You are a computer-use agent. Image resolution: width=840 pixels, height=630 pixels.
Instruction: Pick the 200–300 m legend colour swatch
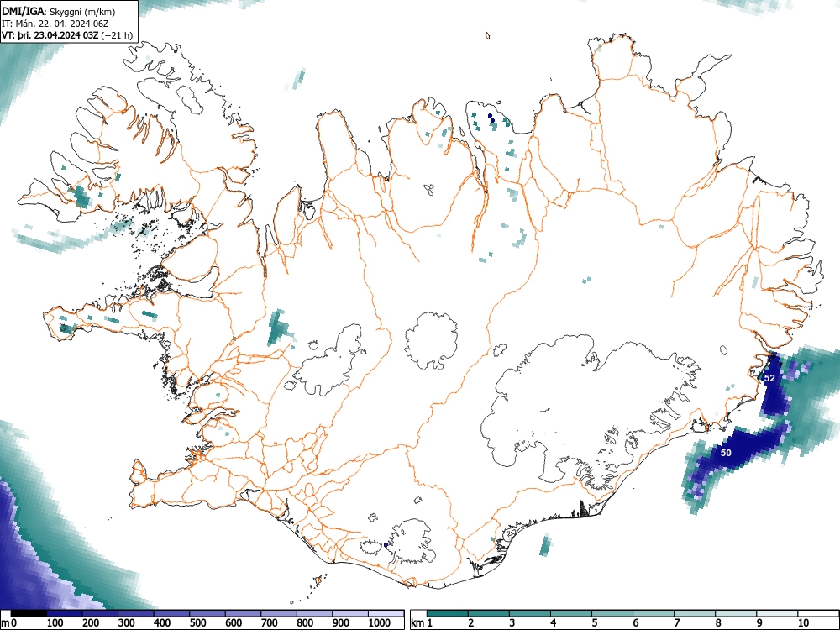point(101,613)
